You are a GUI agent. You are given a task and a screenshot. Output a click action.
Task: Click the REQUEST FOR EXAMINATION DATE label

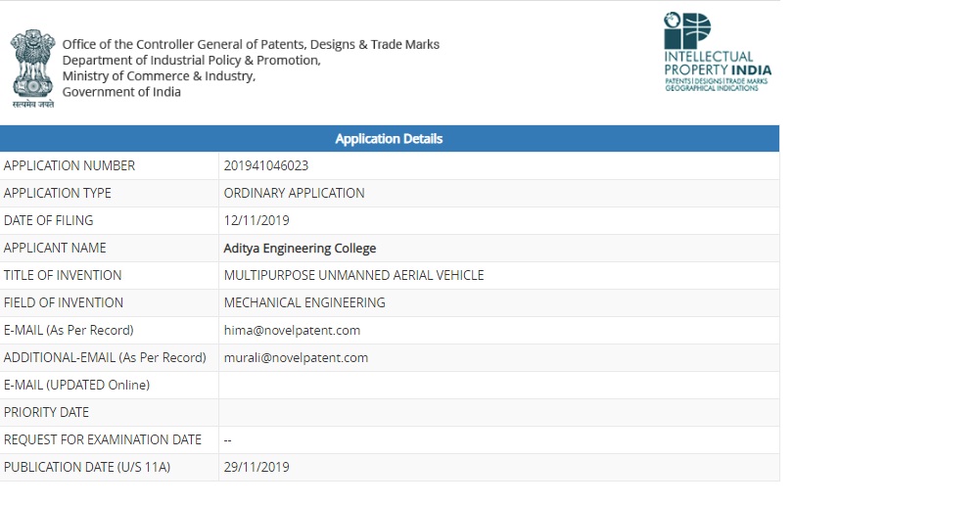(x=103, y=440)
